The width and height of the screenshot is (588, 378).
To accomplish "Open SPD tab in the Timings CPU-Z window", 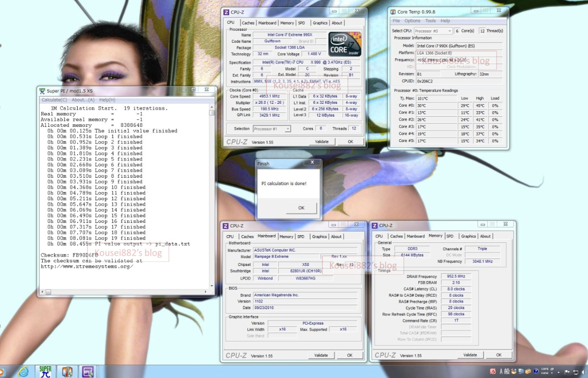I will click(x=450, y=236).
